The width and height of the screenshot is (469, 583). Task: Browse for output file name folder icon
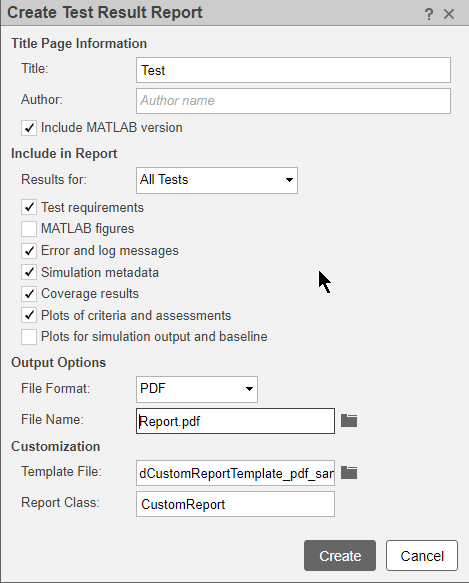349,421
